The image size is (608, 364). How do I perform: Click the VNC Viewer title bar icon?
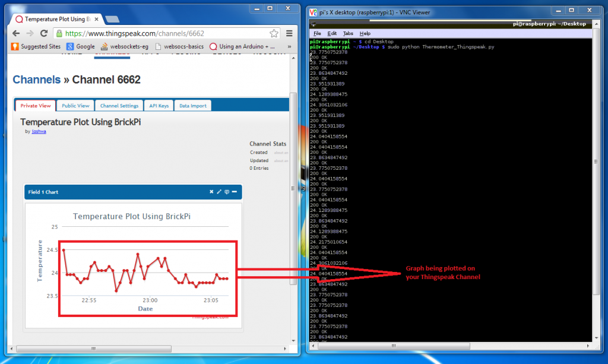pos(313,12)
